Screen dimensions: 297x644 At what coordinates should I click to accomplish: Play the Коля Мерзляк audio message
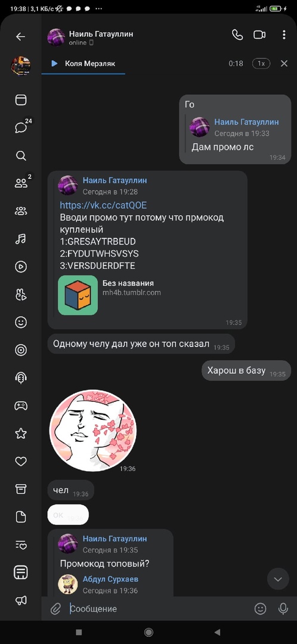[54, 64]
